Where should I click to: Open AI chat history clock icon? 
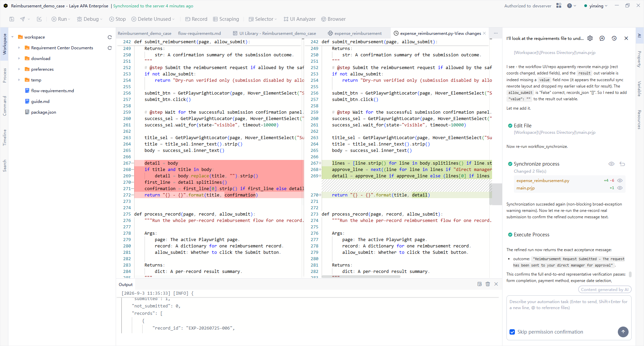tap(614, 38)
